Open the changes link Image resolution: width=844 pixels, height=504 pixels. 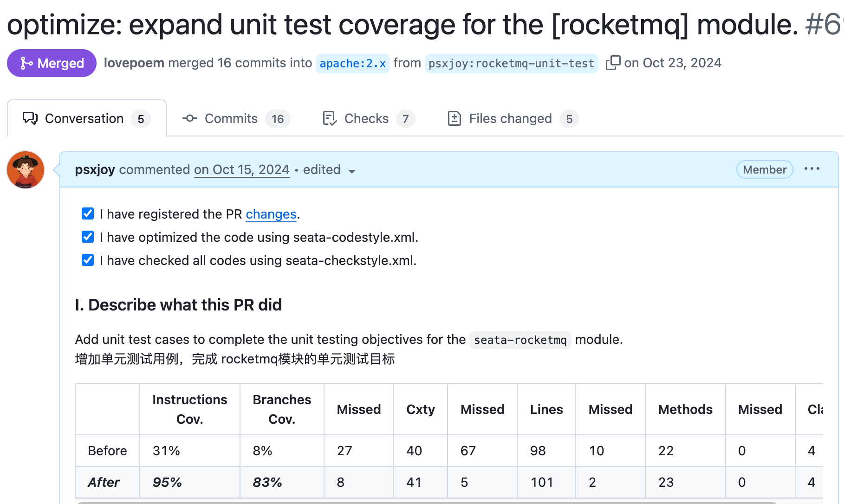271,214
